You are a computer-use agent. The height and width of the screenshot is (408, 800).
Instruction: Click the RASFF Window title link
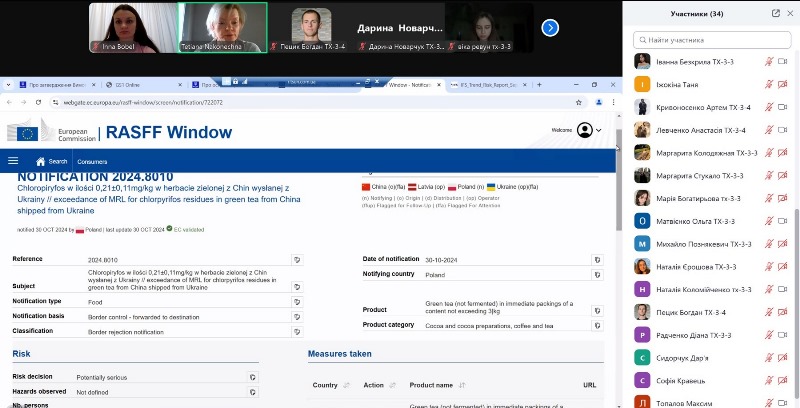coord(168,132)
